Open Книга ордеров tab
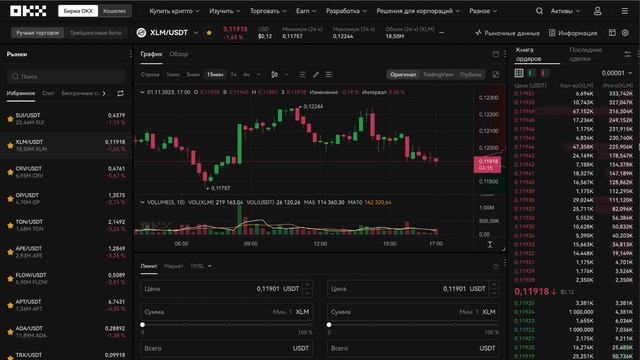Image resolution: width=640 pixels, height=360 pixels. (x=528, y=54)
